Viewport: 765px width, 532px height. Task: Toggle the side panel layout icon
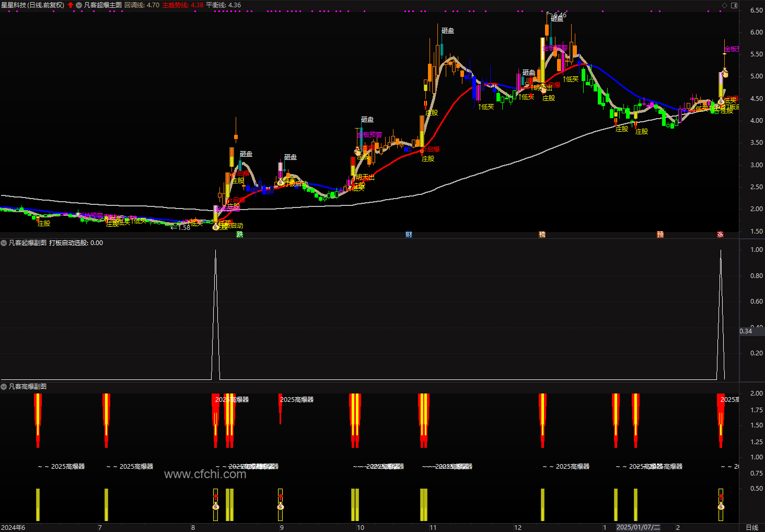[734, 5]
